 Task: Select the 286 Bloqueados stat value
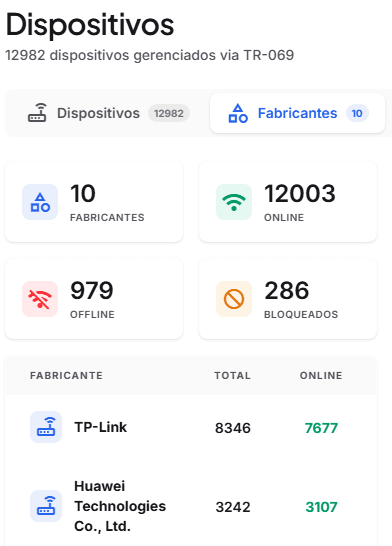pos(287,290)
